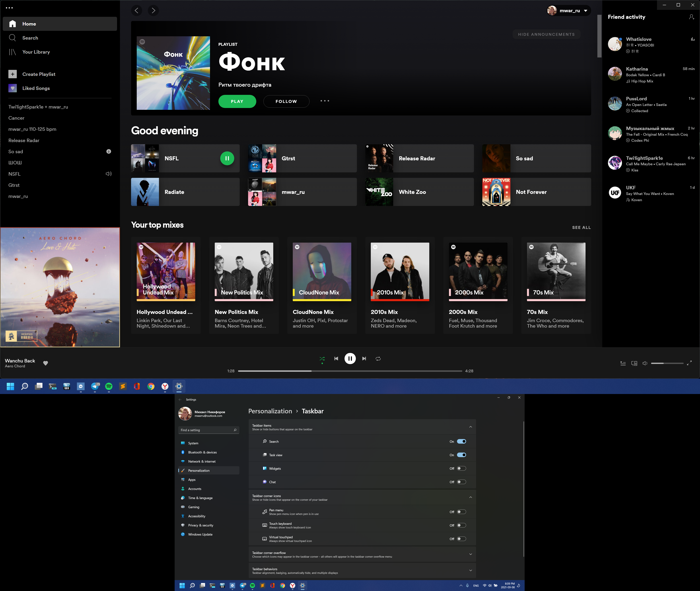Turn off Search taskbar item toggle
Image resolution: width=700 pixels, height=591 pixels.
[x=461, y=442]
